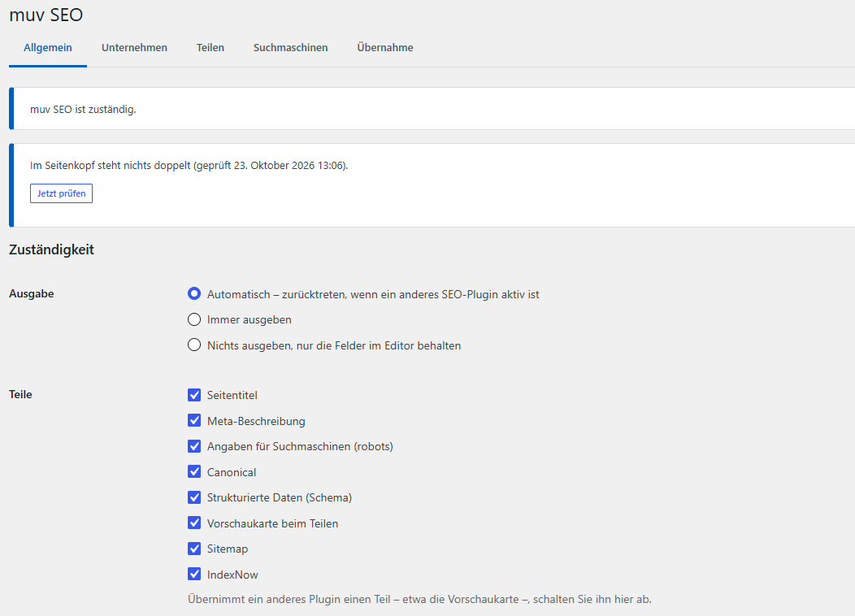
Task: Open the Allgemein tab
Action: [47, 48]
